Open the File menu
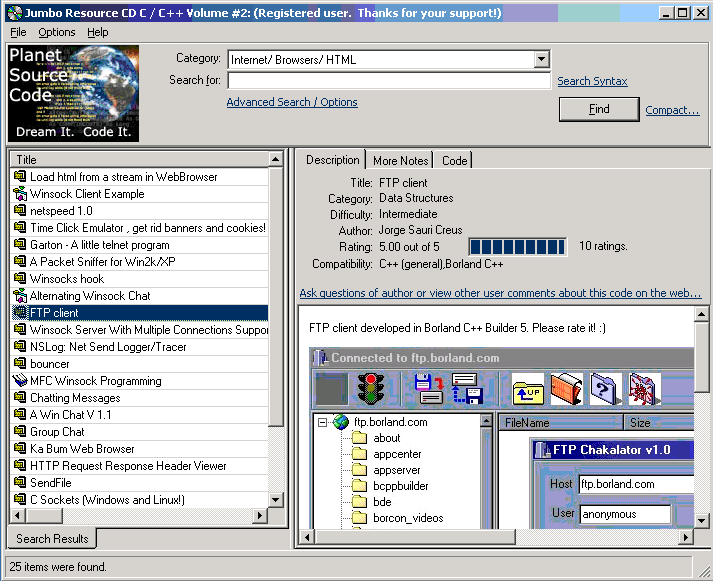 (x=18, y=32)
